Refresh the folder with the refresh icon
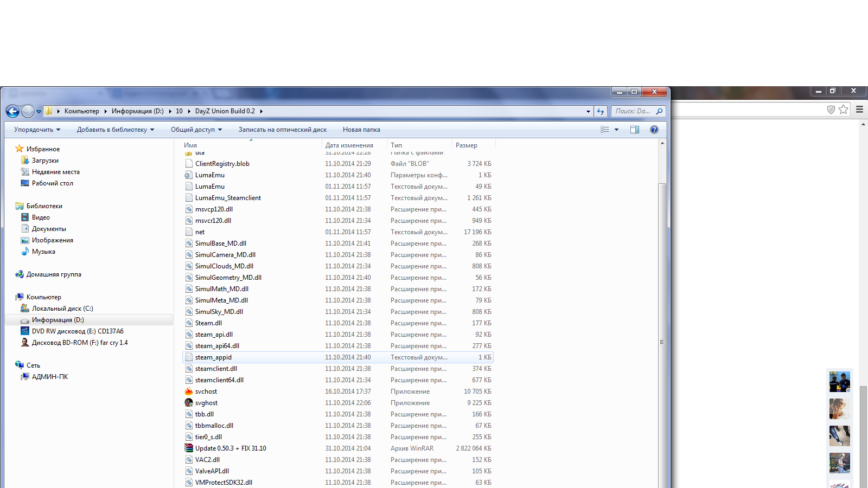Viewport: 868px width, 488px height. [x=601, y=111]
